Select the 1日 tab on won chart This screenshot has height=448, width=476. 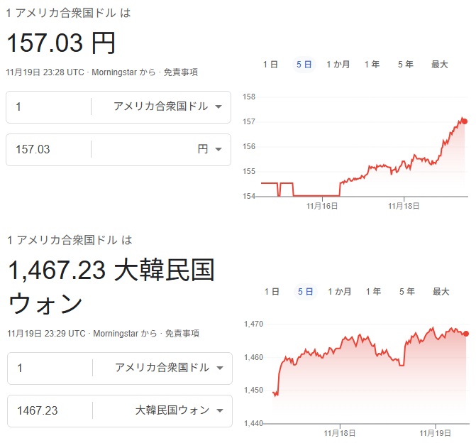coord(272,291)
